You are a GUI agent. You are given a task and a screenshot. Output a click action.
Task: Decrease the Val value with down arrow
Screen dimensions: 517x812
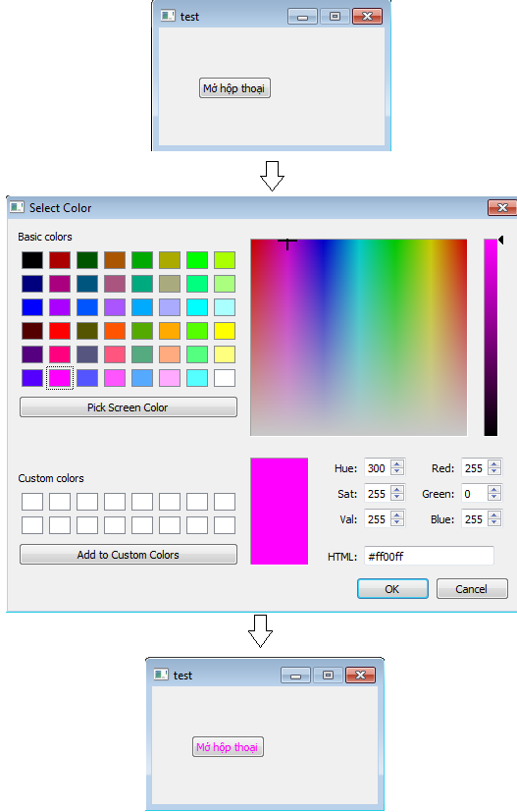(397, 522)
